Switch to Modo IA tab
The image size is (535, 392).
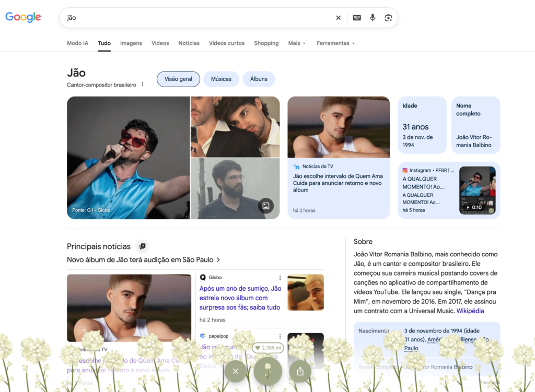[x=77, y=43]
